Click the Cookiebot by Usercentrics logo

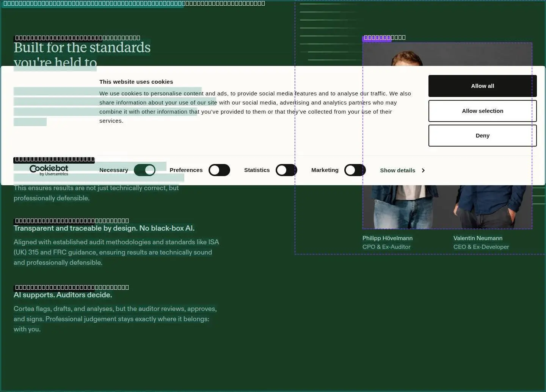click(49, 170)
